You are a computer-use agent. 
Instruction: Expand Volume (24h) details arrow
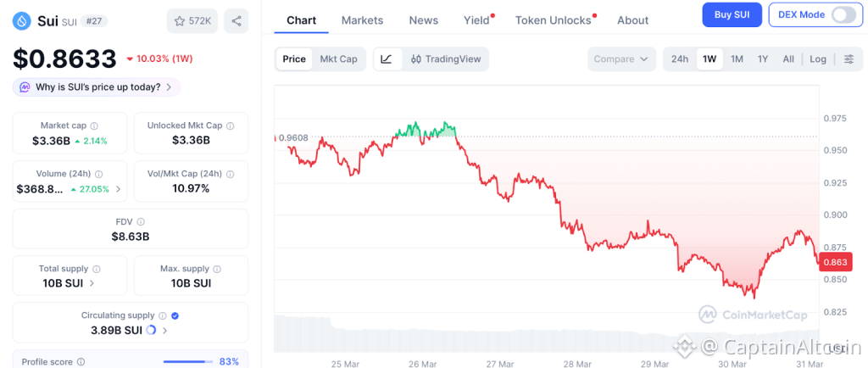pos(118,189)
